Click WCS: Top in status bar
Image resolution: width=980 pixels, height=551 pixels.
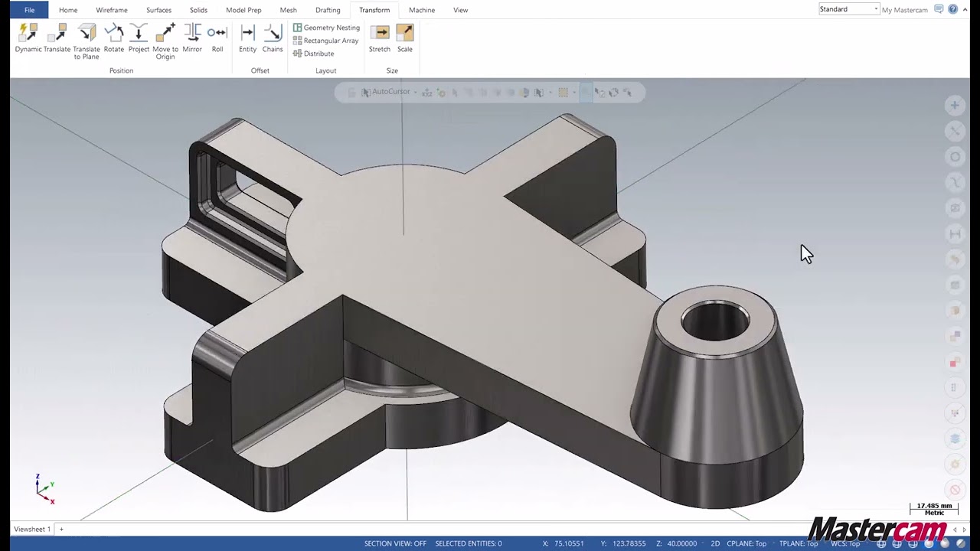(x=846, y=543)
